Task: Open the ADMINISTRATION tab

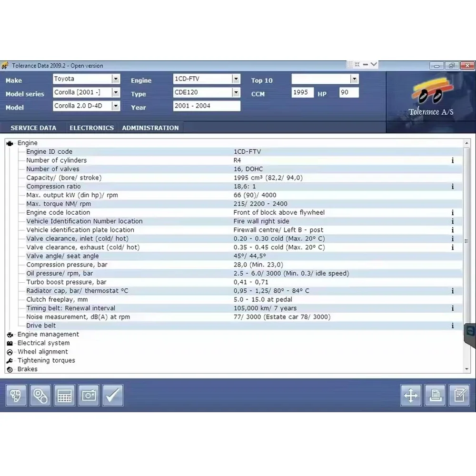Action: pos(150,128)
